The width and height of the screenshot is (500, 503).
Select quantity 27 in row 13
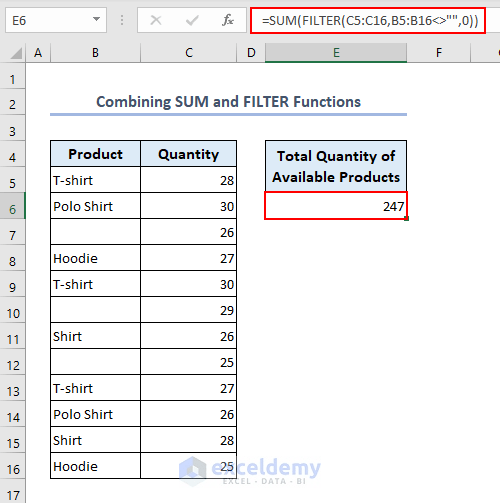click(x=189, y=388)
